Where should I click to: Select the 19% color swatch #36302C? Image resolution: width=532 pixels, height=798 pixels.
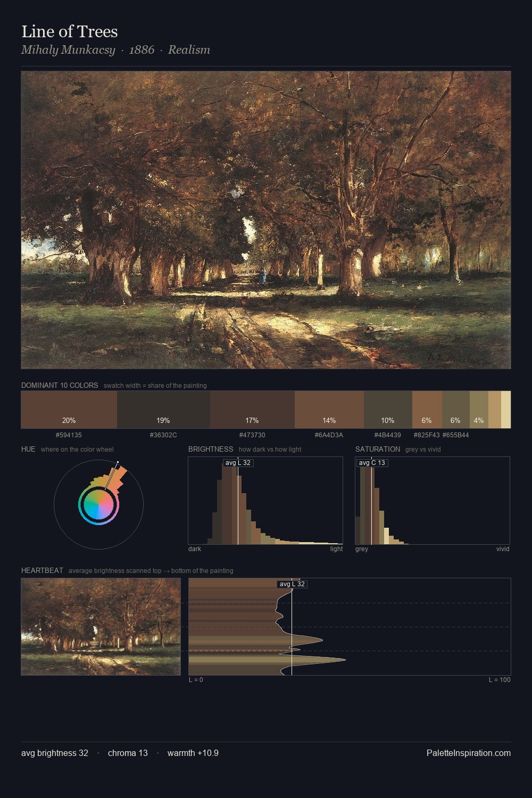pos(163,410)
